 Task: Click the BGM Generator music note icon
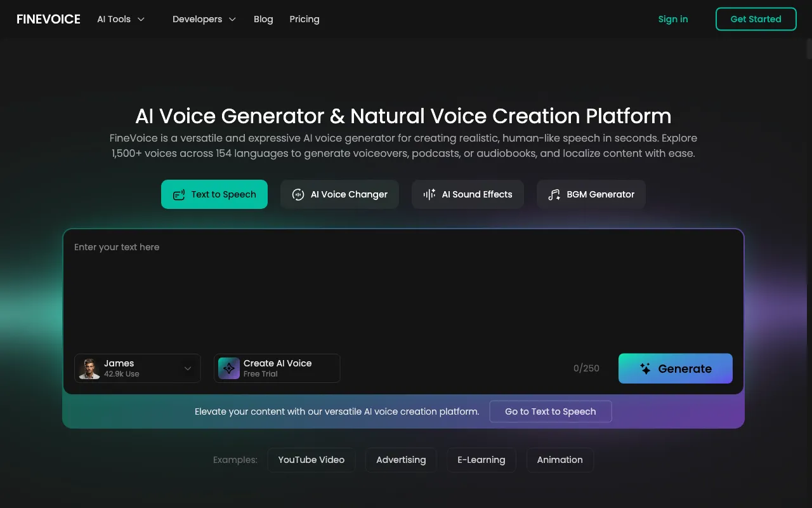tap(554, 195)
